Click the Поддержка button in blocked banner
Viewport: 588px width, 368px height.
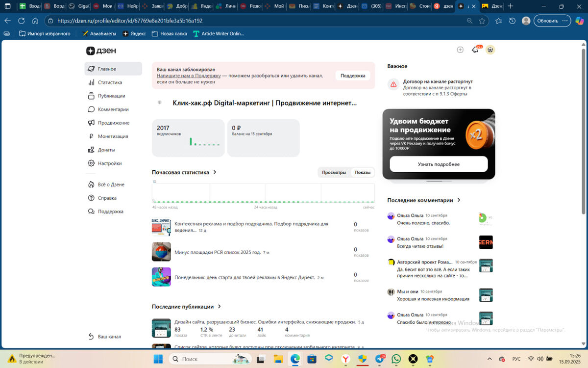[x=353, y=76]
